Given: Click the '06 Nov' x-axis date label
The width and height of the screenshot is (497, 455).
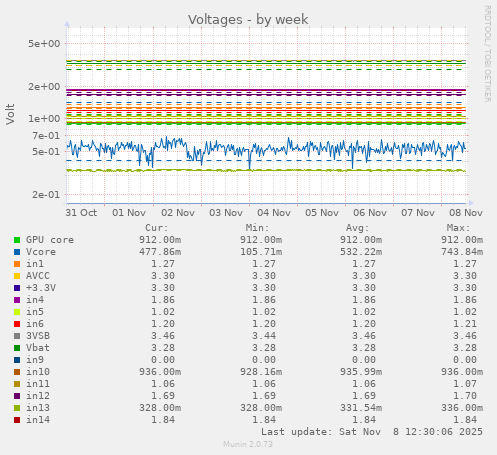Looking at the screenshot, I should pos(370,213).
